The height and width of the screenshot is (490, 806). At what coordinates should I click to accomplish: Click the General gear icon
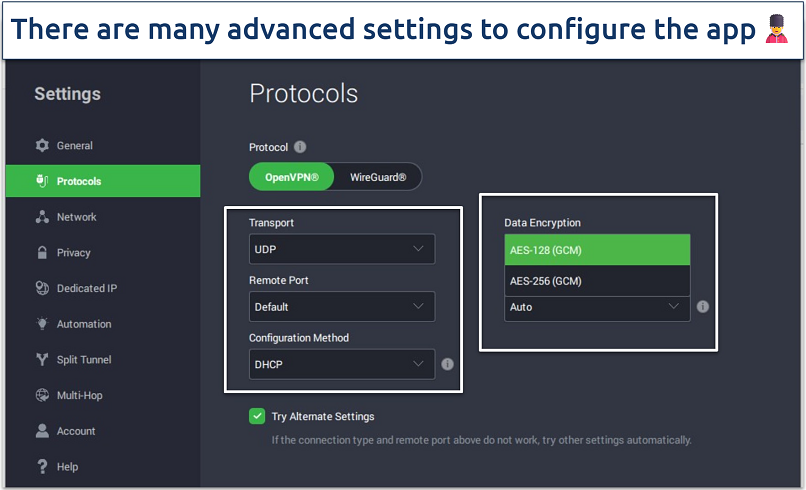coord(42,146)
